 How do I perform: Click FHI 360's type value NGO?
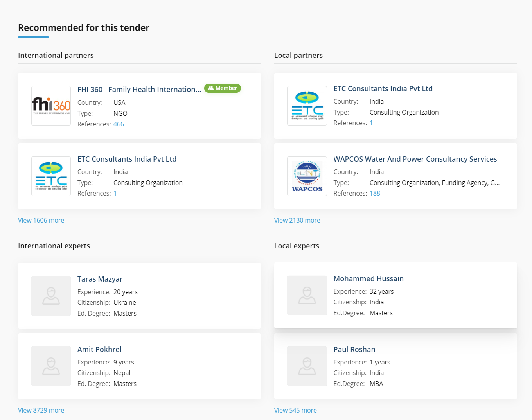[120, 113]
